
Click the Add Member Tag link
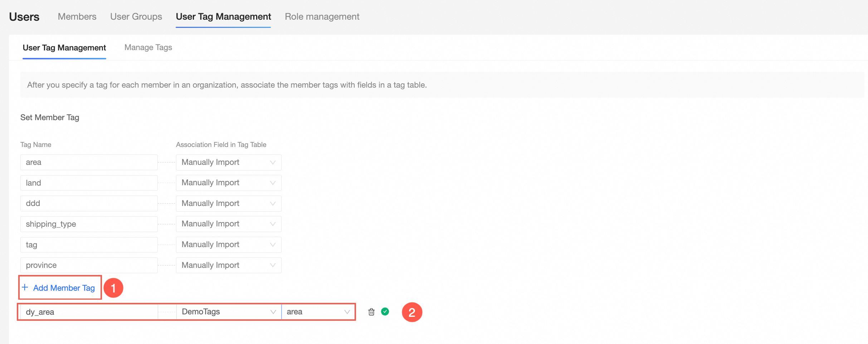tap(64, 288)
